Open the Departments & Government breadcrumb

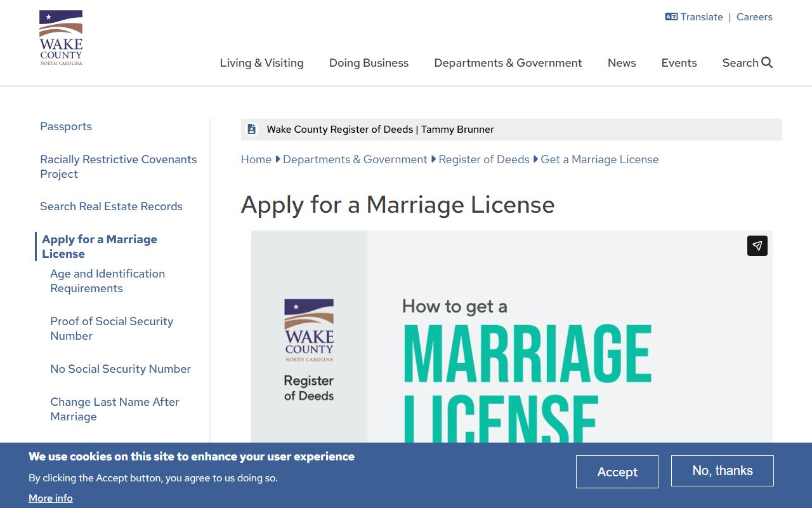coord(355,159)
